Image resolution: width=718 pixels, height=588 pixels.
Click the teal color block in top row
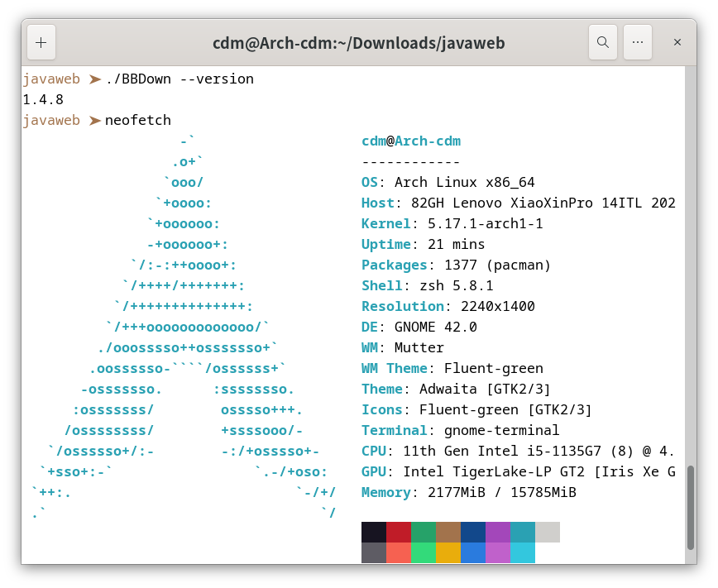[x=523, y=532]
